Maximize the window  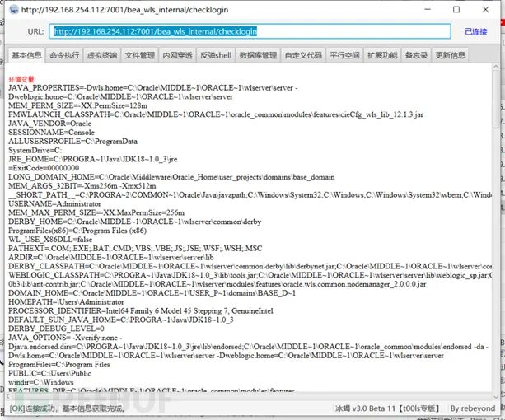456,10
